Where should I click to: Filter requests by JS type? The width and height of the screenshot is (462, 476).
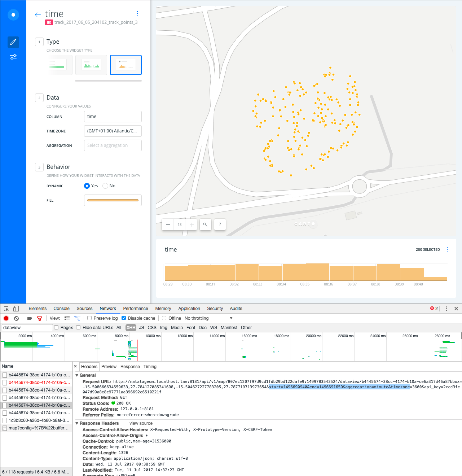(141, 328)
